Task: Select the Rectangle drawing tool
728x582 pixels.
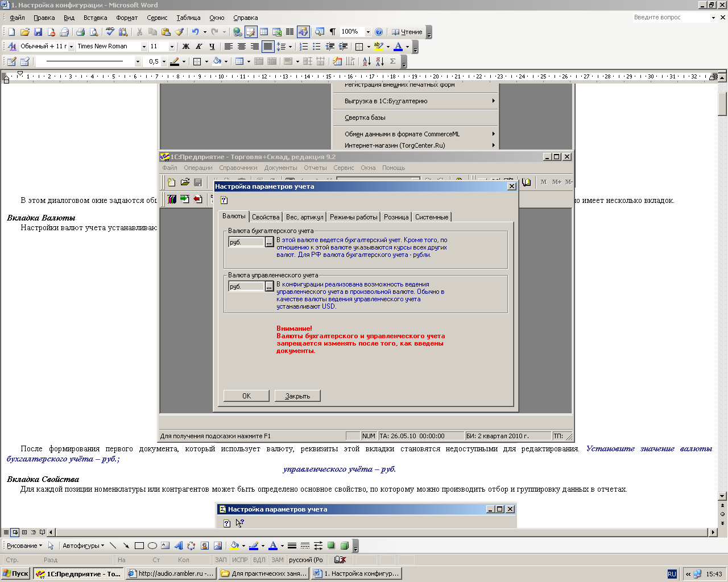Action: point(139,546)
